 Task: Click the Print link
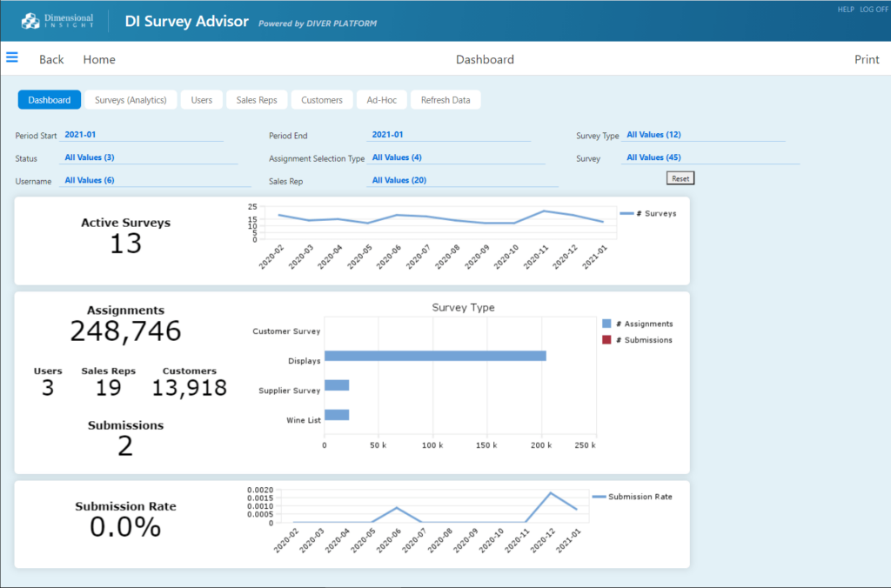(866, 60)
